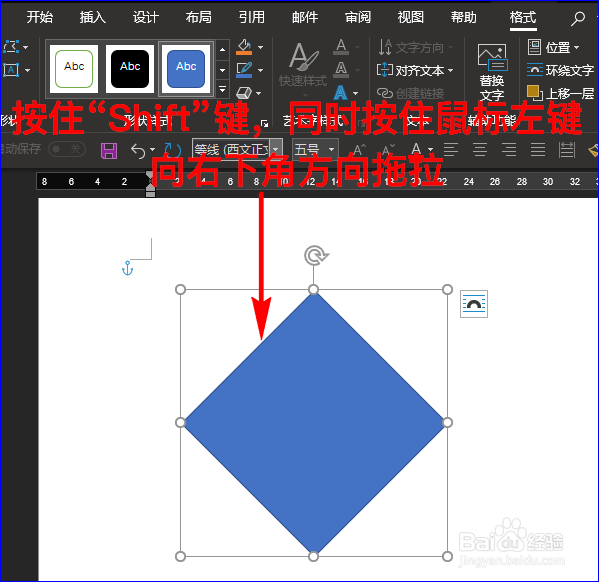Click the search magnifier icon in ribbon
599x582 pixels.
tap(578, 18)
